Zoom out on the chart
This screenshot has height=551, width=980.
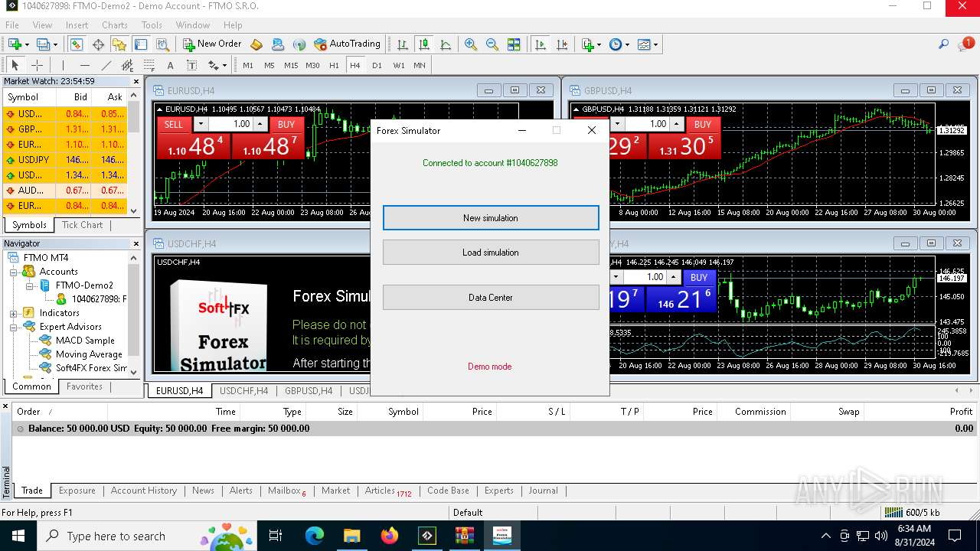[492, 44]
